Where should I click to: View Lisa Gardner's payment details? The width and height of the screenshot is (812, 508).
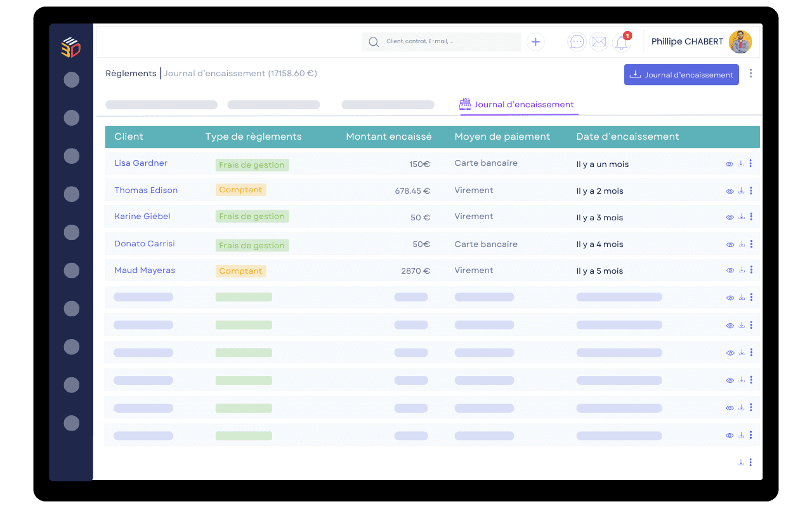[x=730, y=164]
